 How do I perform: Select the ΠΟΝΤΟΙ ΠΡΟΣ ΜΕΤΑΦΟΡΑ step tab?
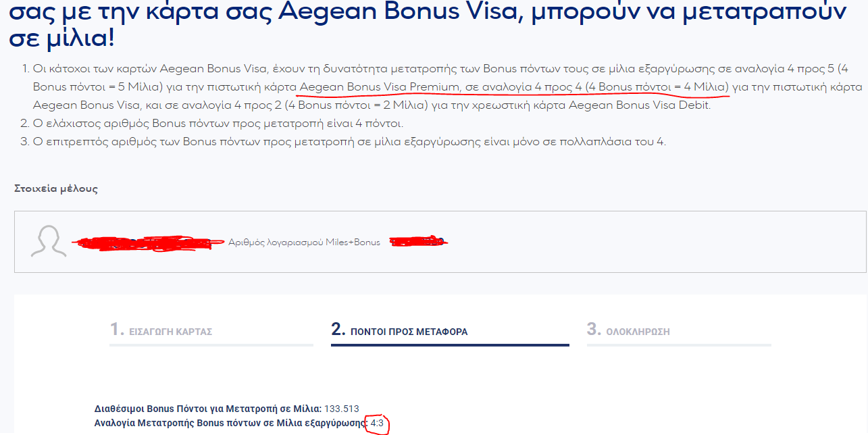point(399,331)
